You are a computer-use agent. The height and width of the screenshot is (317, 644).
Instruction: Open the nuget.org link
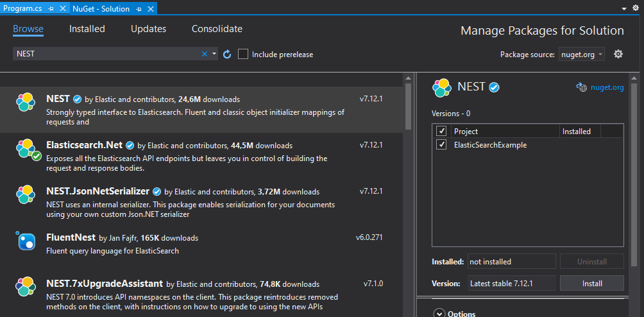click(x=607, y=87)
